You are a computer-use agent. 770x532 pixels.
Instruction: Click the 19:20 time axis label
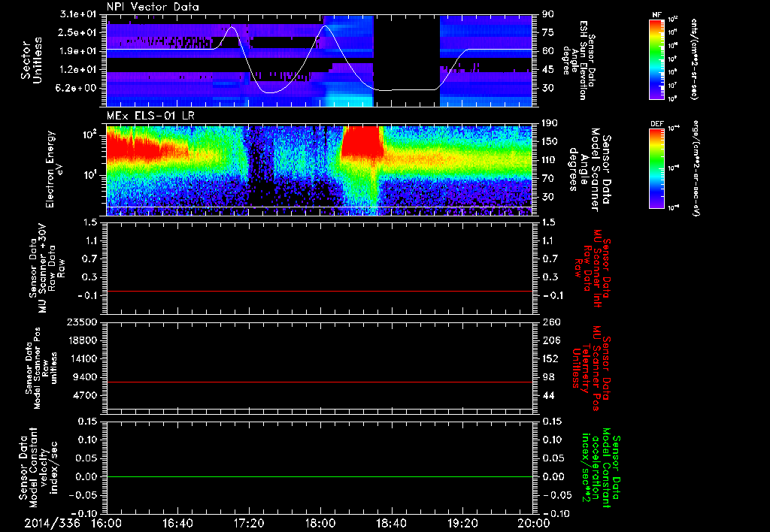point(462,523)
